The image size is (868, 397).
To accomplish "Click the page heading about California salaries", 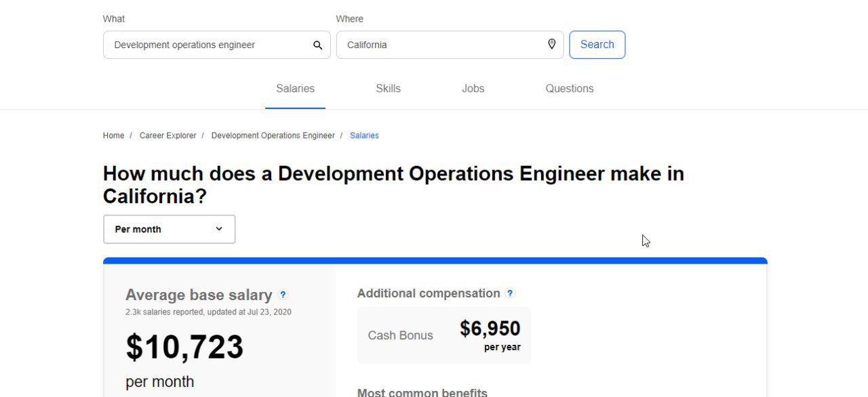I will [393, 185].
